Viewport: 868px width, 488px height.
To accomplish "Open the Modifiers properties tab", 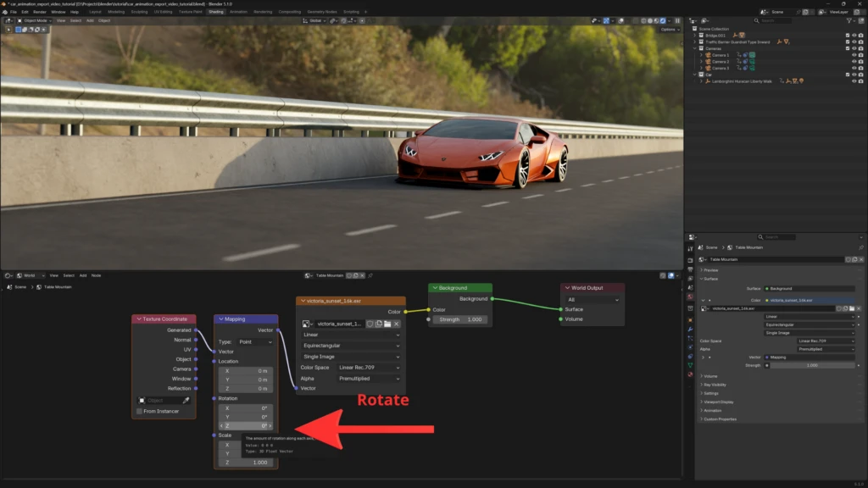I will pos(690,330).
